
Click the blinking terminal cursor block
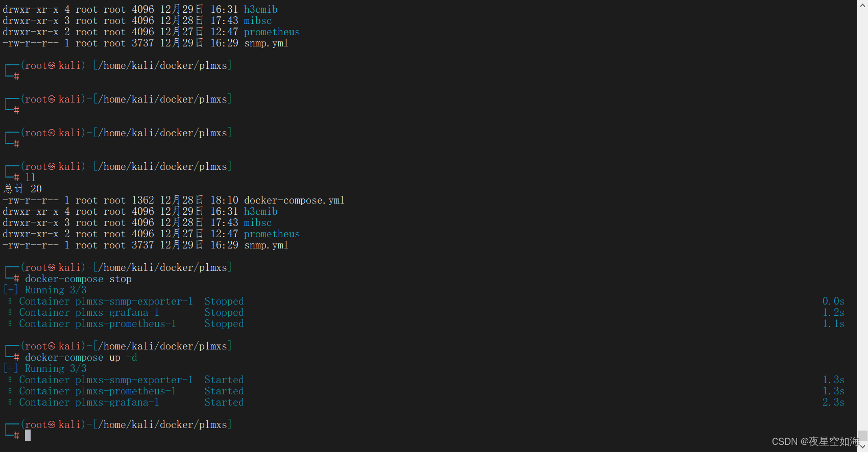coord(28,435)
